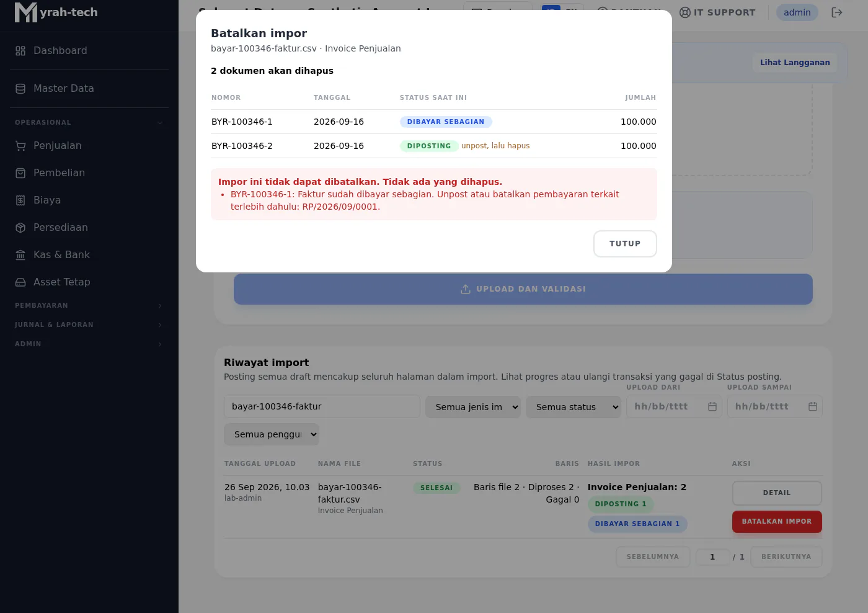Open Kas & Bank in sidebar
Viewport: 868px width, 613px height.
(x=89, y=255)
